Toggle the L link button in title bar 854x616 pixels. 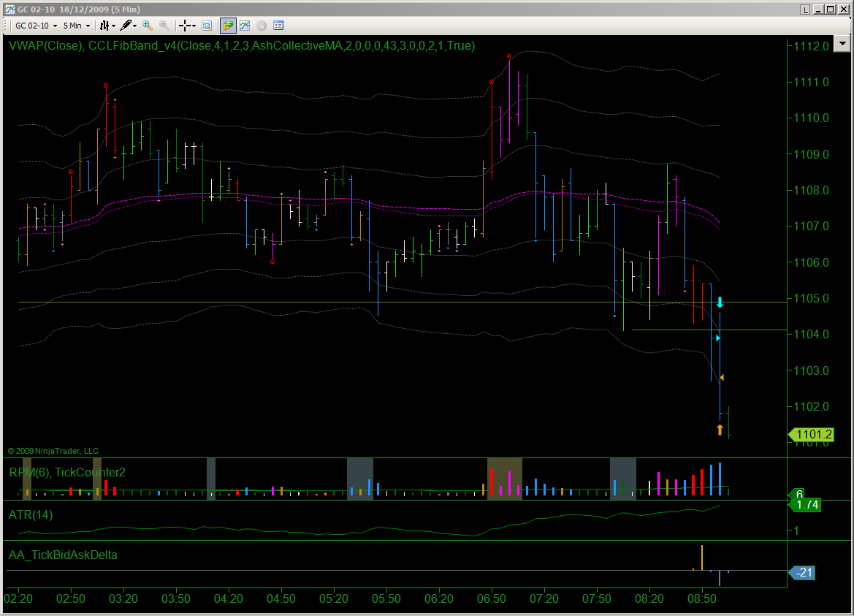point(805,9)
